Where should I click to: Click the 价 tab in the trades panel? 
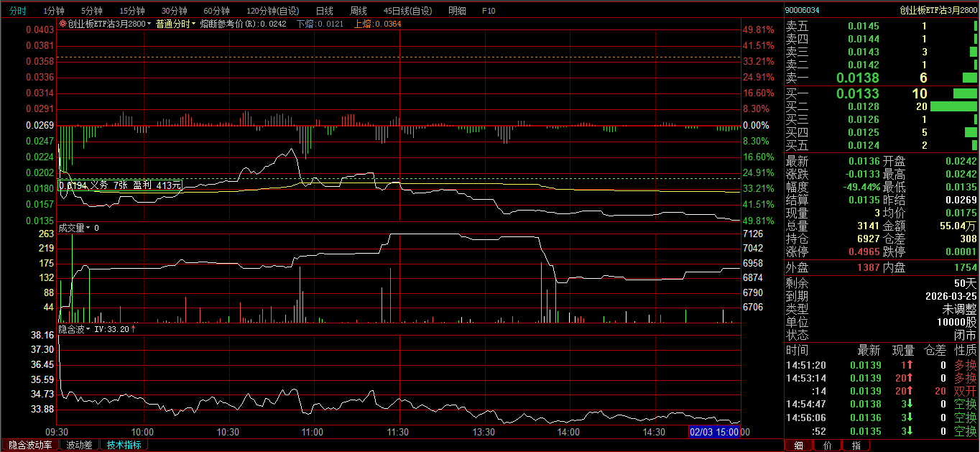tap(827, 446)
